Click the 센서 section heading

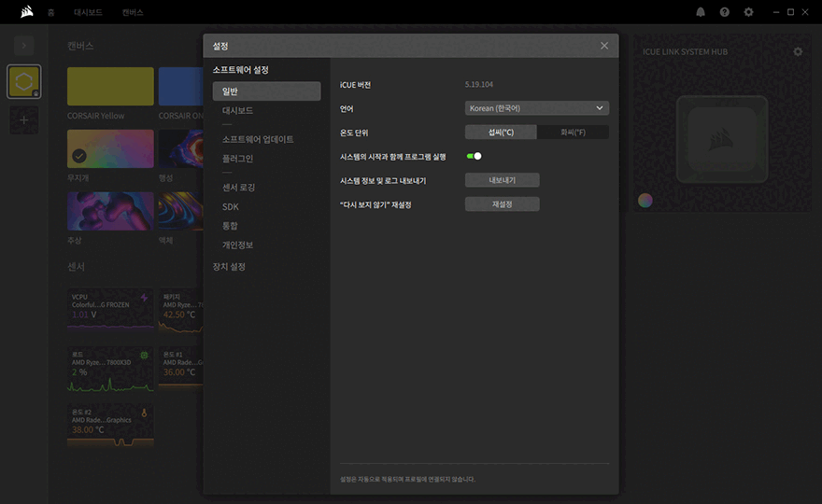coord(76,267)
